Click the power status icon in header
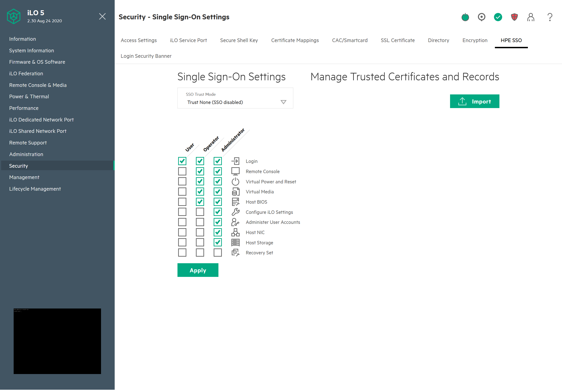562x392 pixels. click(465, 17)
